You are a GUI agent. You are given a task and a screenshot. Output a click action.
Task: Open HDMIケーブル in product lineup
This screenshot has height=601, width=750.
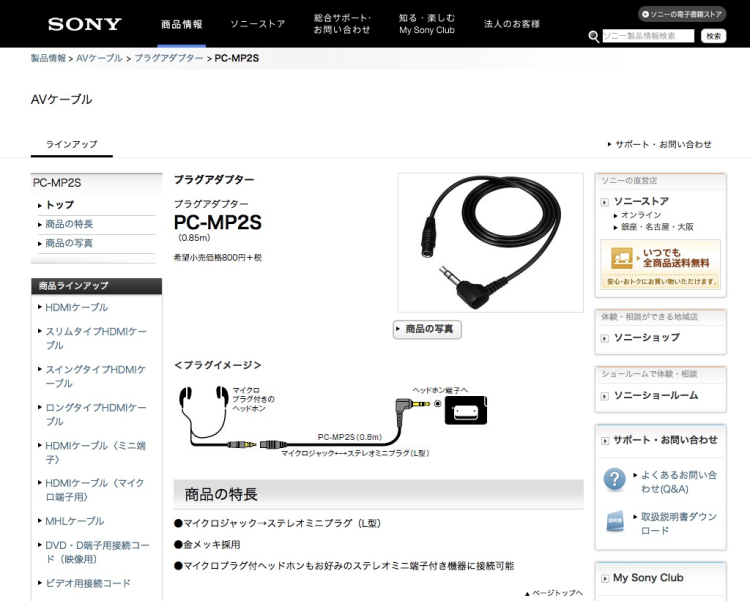(x=77, y=308)
